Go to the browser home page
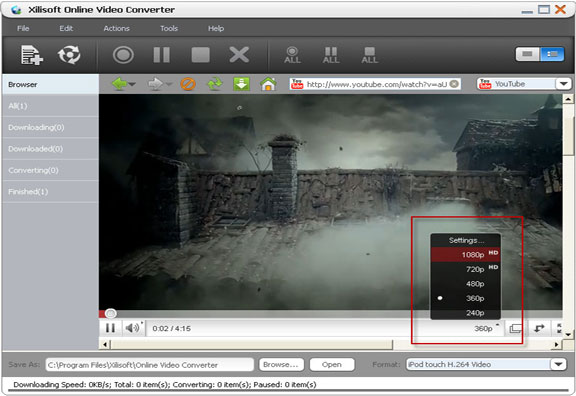The height and width of the screenshot is (396, 576). [x=268, y=84]
